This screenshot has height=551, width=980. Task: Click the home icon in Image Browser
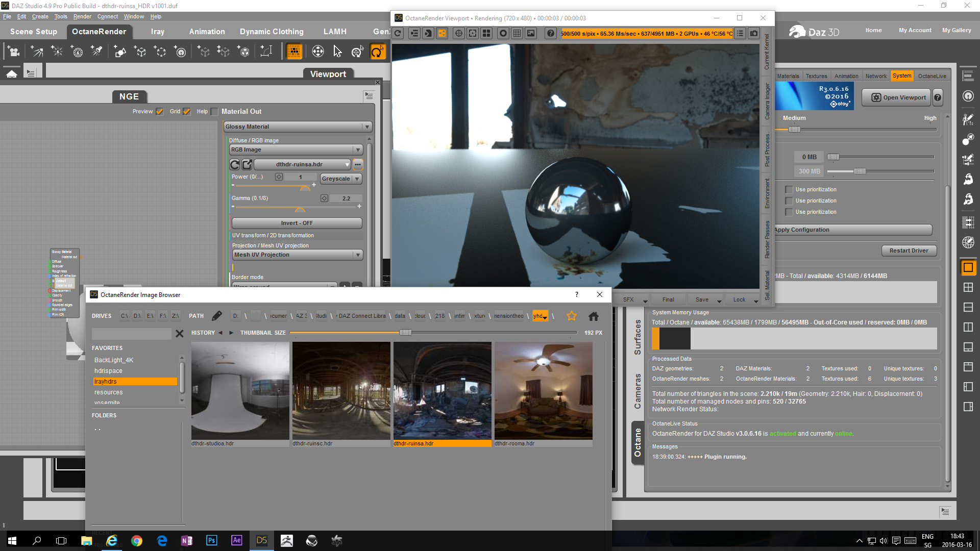point(593,316)
